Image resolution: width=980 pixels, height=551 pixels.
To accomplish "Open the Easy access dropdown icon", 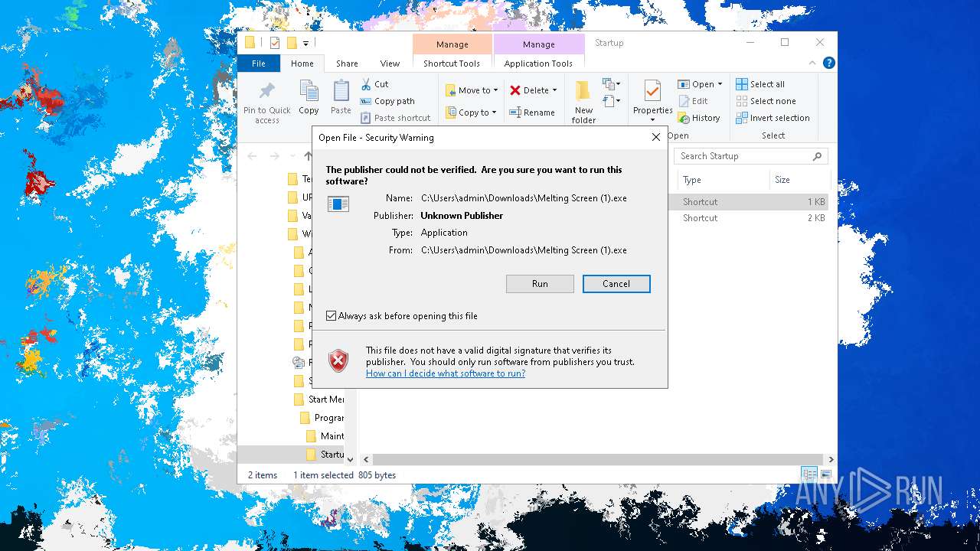I will [611, 101].
